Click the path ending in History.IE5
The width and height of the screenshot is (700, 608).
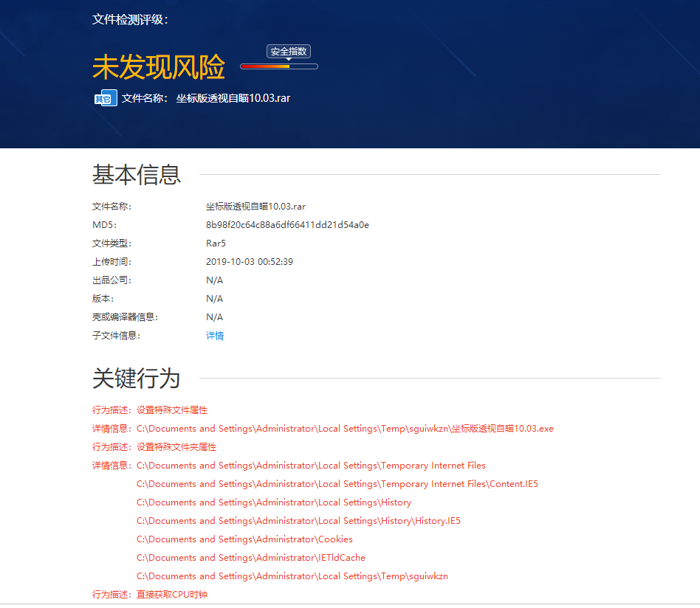pyautogui.click(x=298, y=521)
